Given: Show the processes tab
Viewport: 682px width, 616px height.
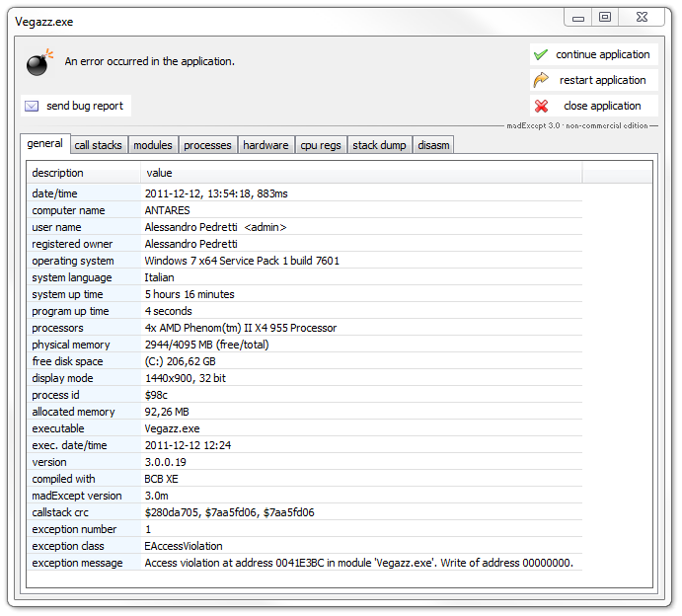Looking at the screenshot, I should (207, 145).
